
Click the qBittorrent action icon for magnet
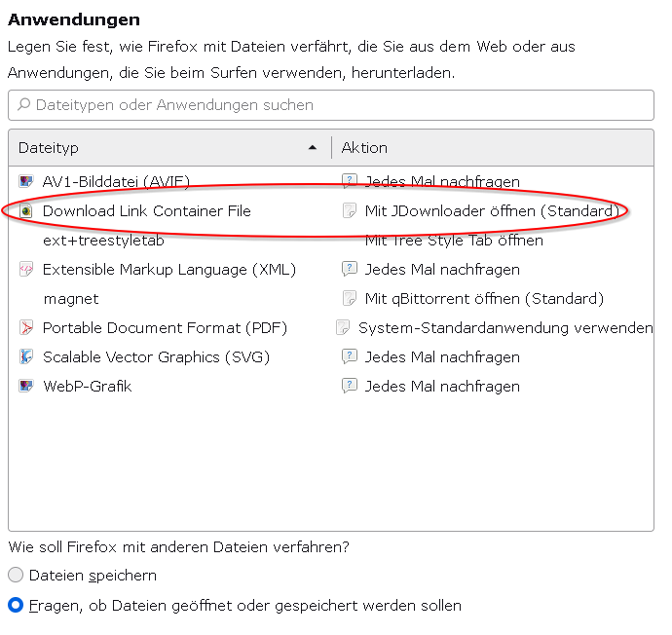coord(350,298)
